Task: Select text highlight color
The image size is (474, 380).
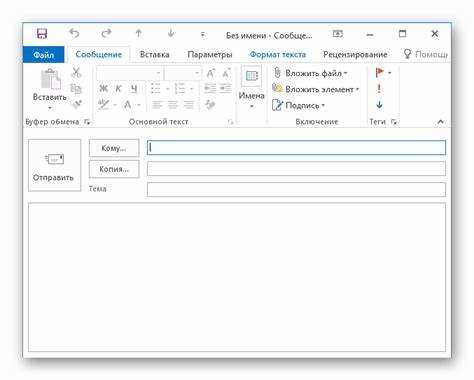Action: coord(104,105)
